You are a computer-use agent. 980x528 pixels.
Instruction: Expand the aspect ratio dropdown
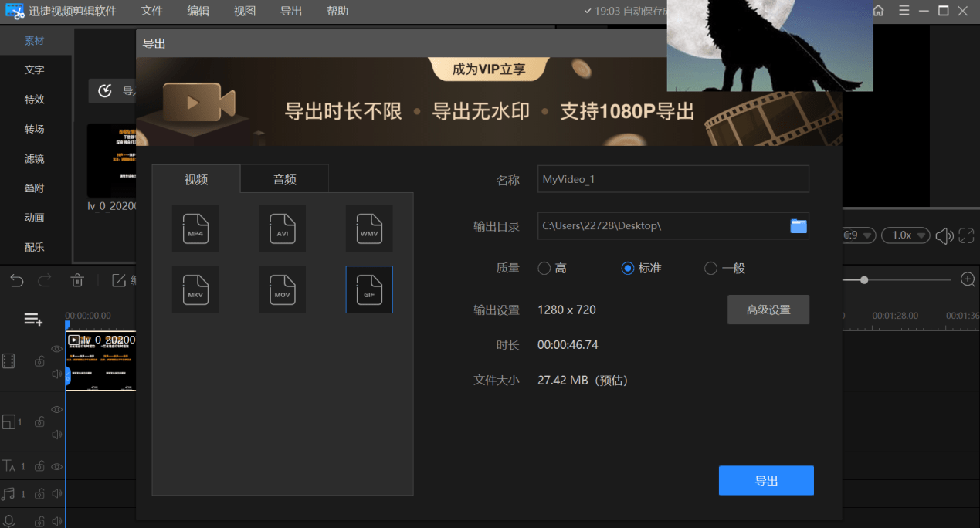pyautogui.click(x=860, y=235)
